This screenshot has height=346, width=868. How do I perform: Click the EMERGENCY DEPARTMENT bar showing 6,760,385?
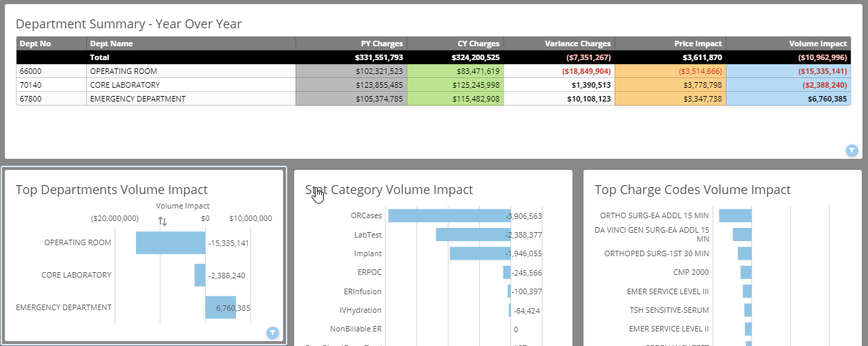tap(220, 307)
